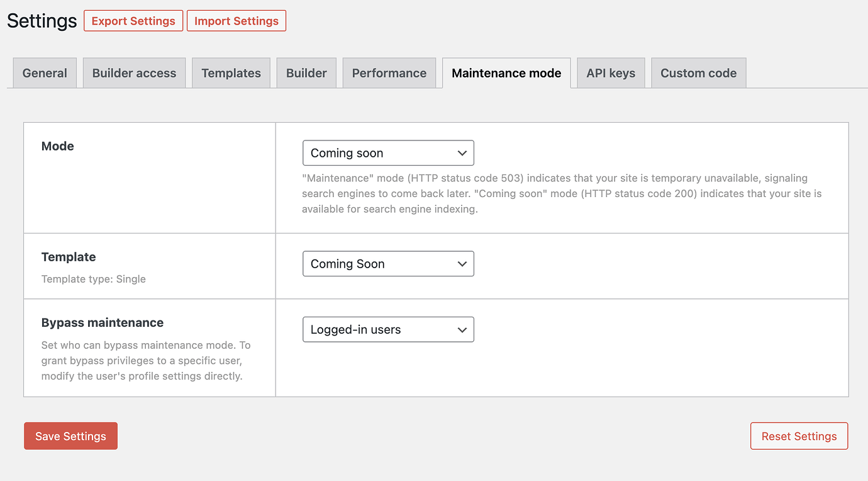Switch to the Custom code tab

point(698,72)
